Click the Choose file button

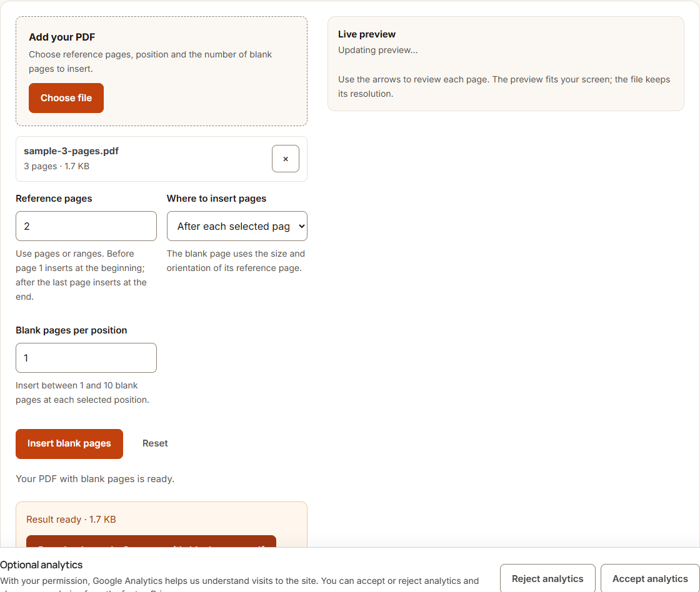(x=66, y=98)
